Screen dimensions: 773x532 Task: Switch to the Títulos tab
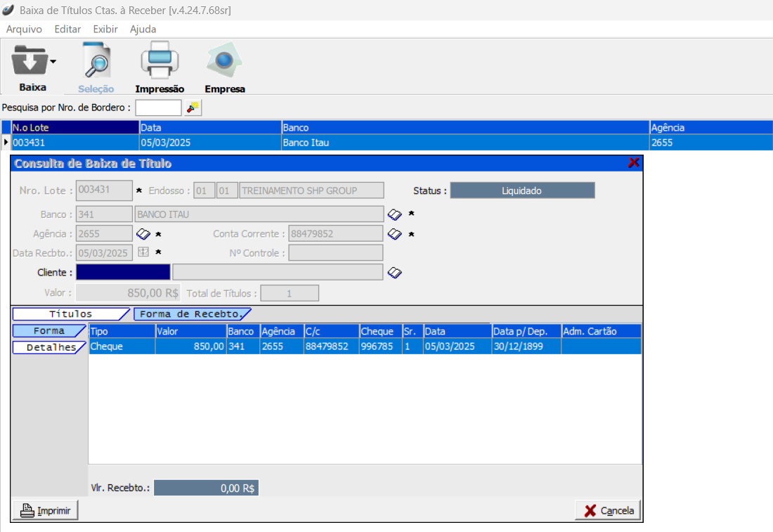[x=70, y=314]
